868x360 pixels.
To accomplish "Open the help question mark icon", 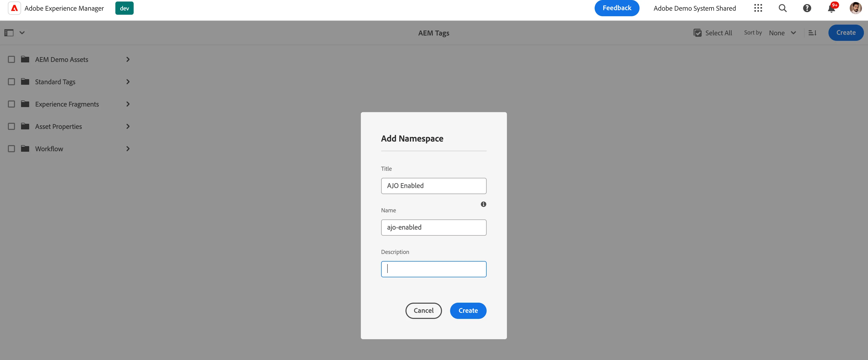I will (x=807, y=8).
